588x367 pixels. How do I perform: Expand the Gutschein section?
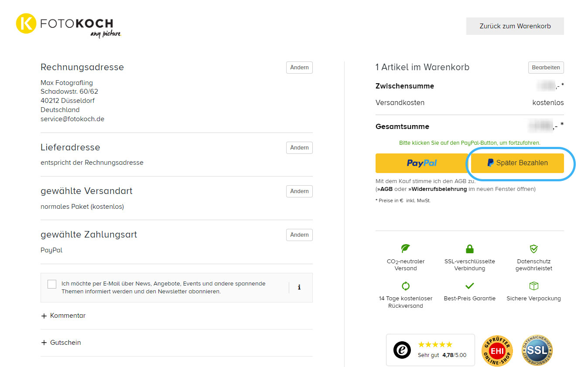click(61, 343)
